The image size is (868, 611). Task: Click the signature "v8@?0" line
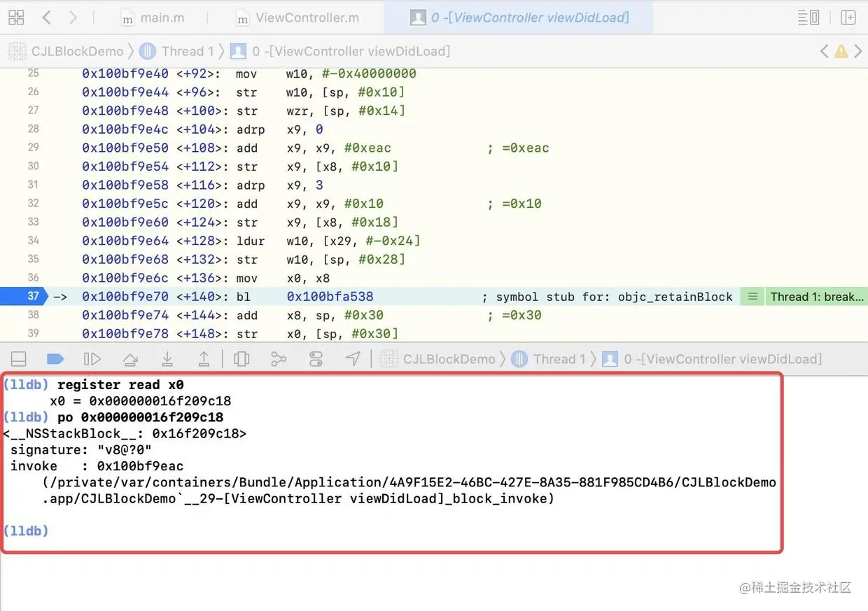click(x=81, y=450)
